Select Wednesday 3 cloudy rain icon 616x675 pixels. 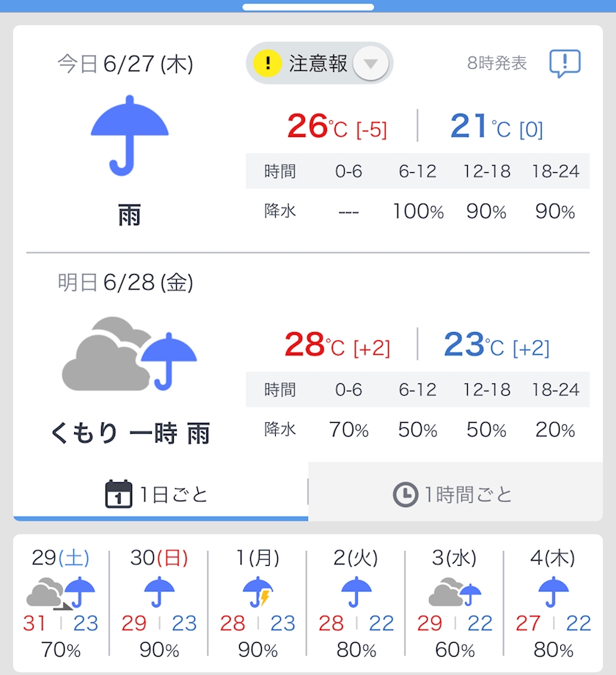click(x=455, y=591)
